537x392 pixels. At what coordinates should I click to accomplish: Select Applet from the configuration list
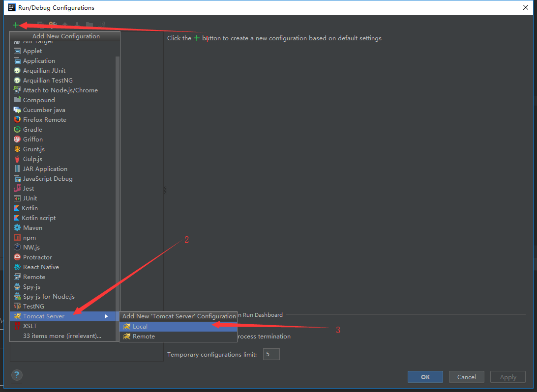click(65, 51)
